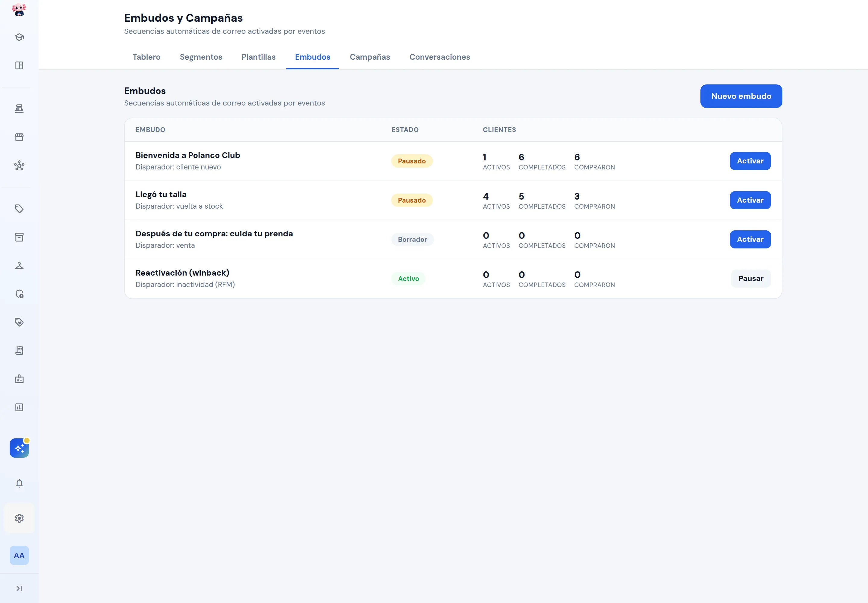Switch to the Plantillas tab
Screen dimensions: 868x603
click(259, 57)
